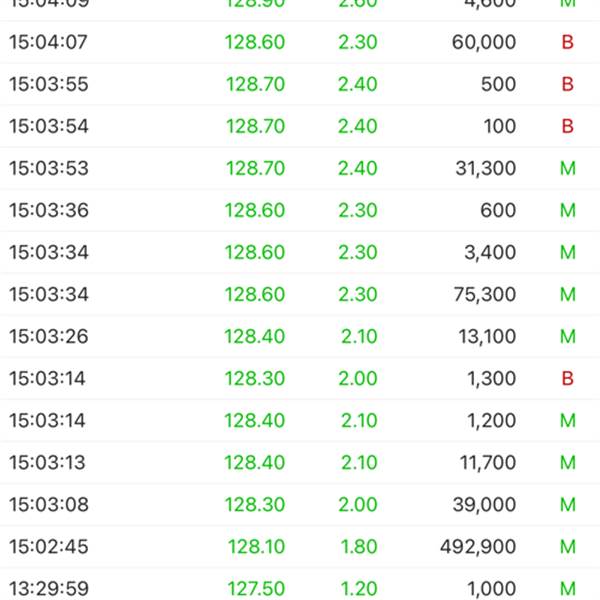Tap the B indicator on 15:03:55 row
Screen dimensions: 600x600
point(567,84)
